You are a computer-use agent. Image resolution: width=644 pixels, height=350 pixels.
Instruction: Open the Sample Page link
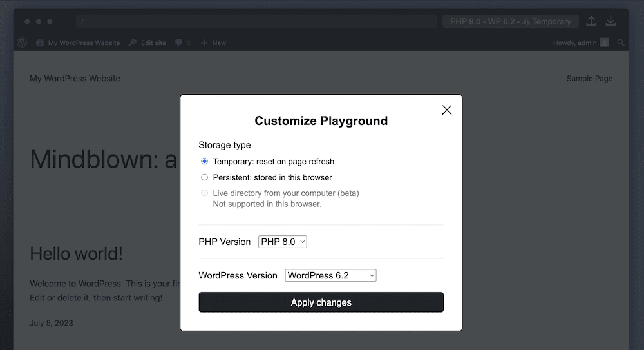(x=589, y=79)
